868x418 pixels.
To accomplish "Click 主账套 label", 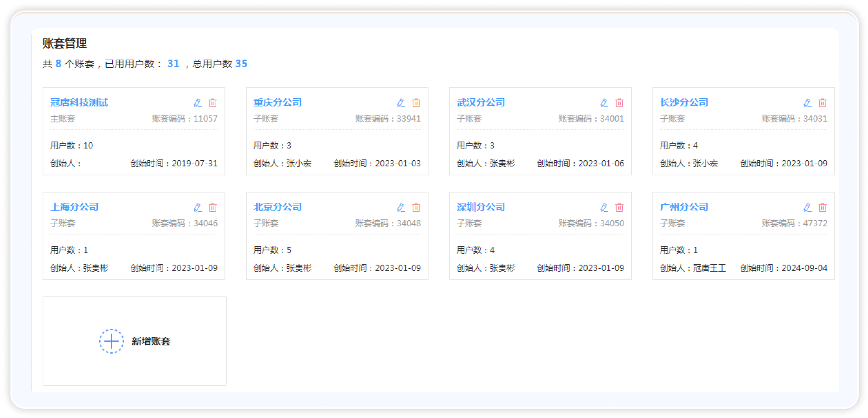I will coord(63,119).
